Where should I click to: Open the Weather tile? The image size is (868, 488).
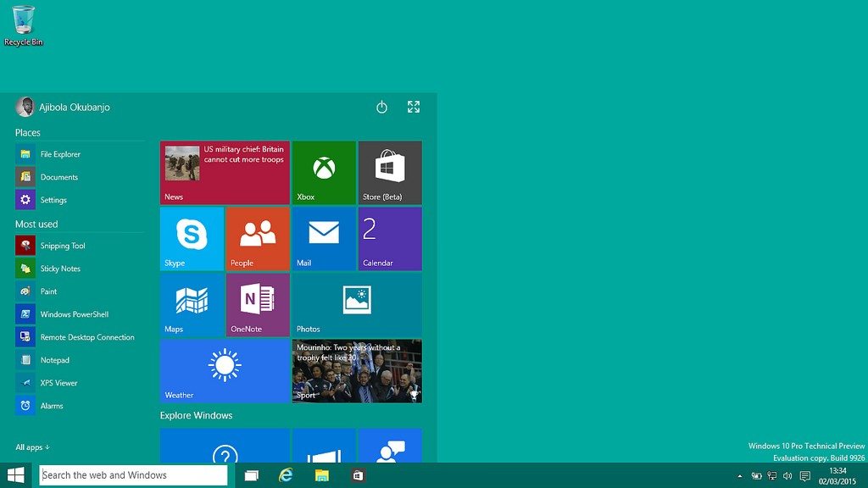(x=225, y=371)
